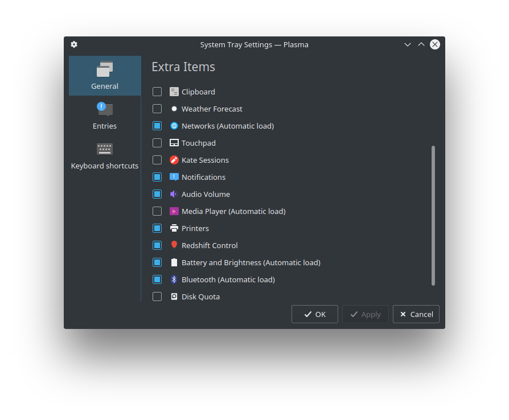Click the Printers icon
This screenshot has width=509, height=420.
pos(174,228)
